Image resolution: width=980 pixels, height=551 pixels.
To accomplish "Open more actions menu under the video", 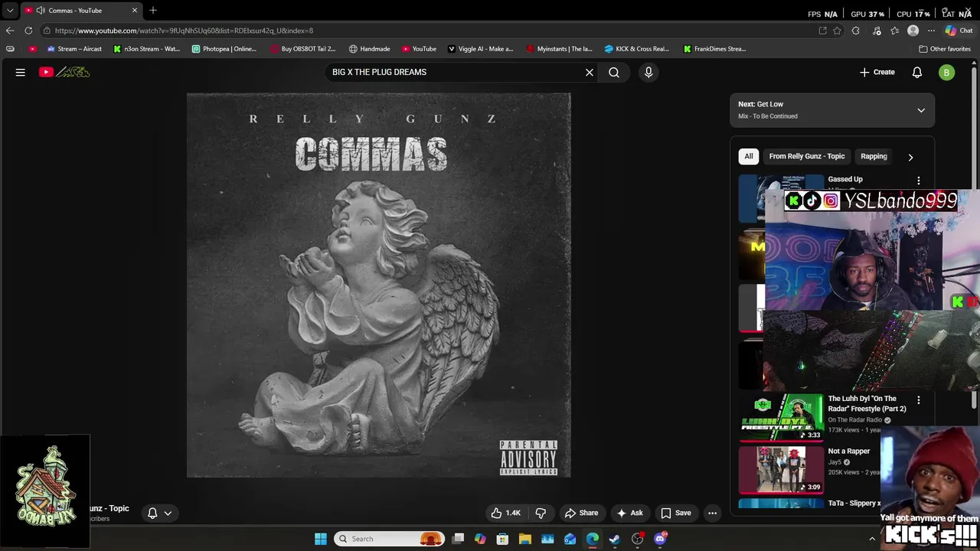I will 713,513.
